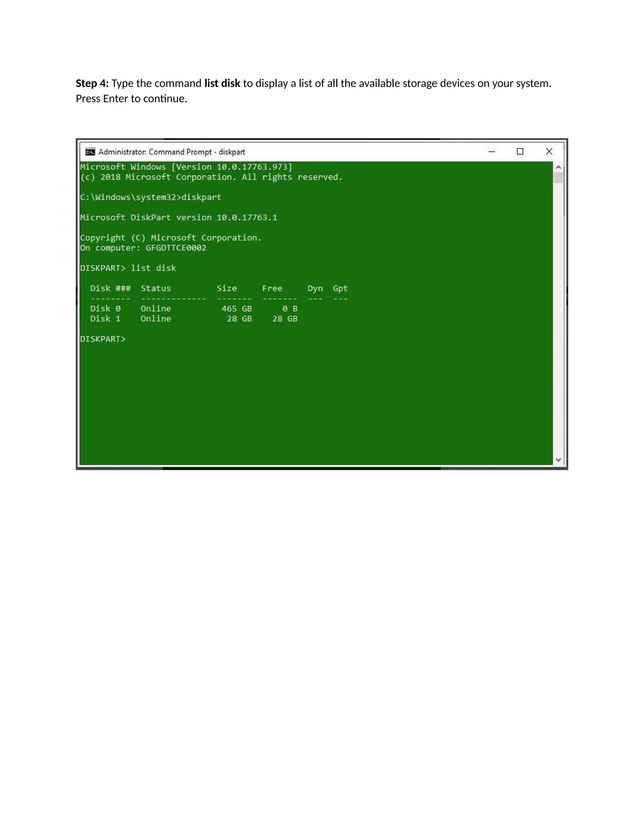This screenshot has width=644, height=833.
Task: Click the 'Copyright (C) Microsoft Corporation.' line
Action: tap(171, 238)
